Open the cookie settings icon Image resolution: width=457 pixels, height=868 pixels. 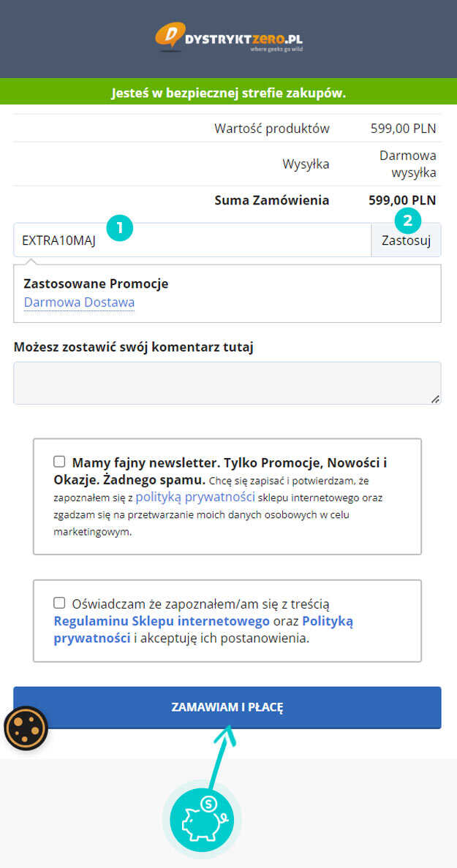(26, 728)
